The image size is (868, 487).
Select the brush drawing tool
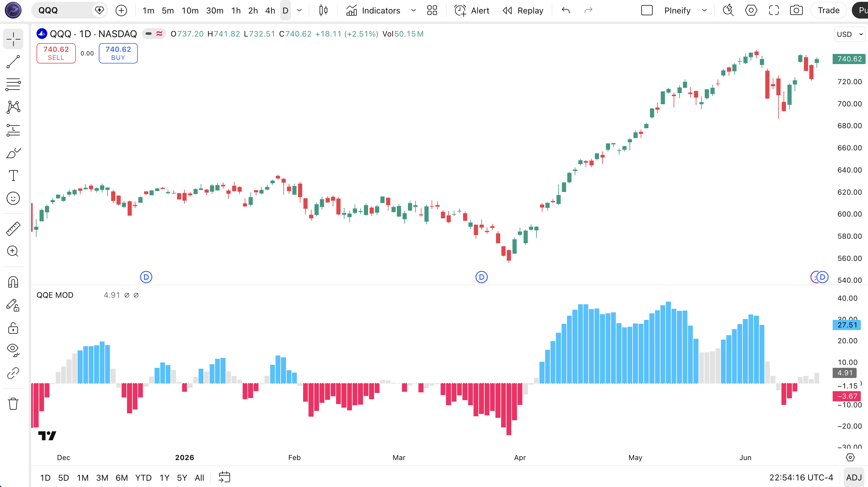[13, 153]
